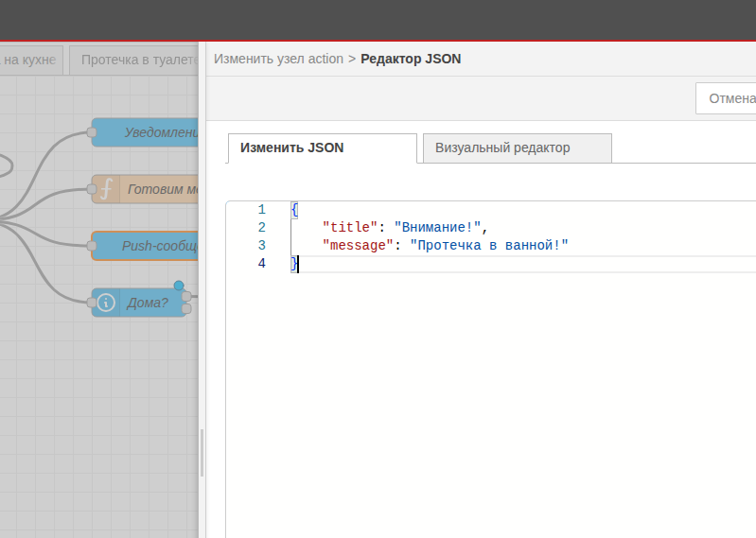Place the cursor in the Внимание! value

tap(437, 228)
